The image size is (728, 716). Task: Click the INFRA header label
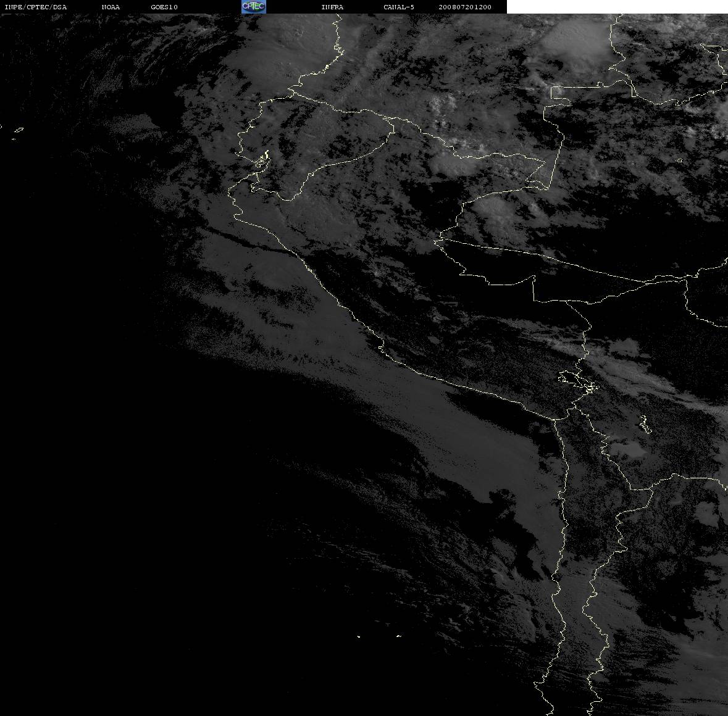332,7
